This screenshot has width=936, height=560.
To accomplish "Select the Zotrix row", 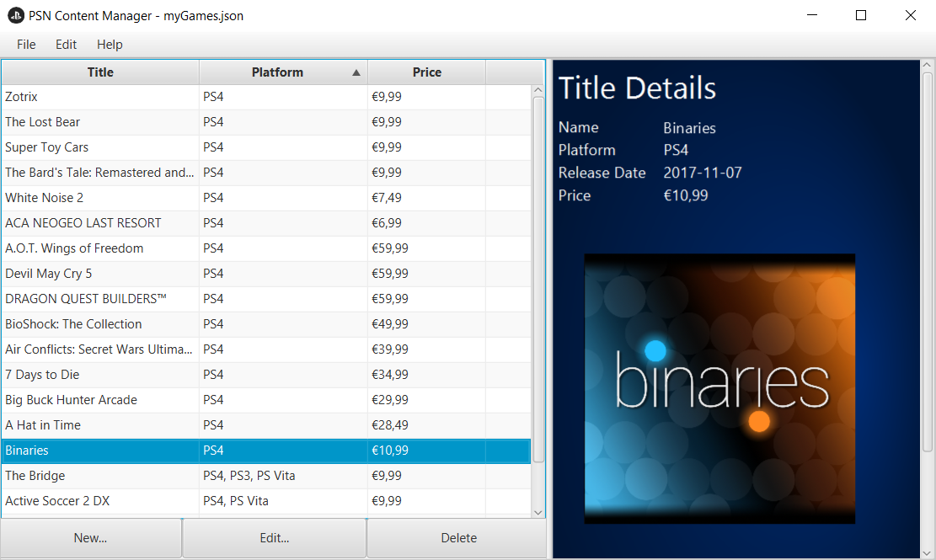I will (266, 97).
